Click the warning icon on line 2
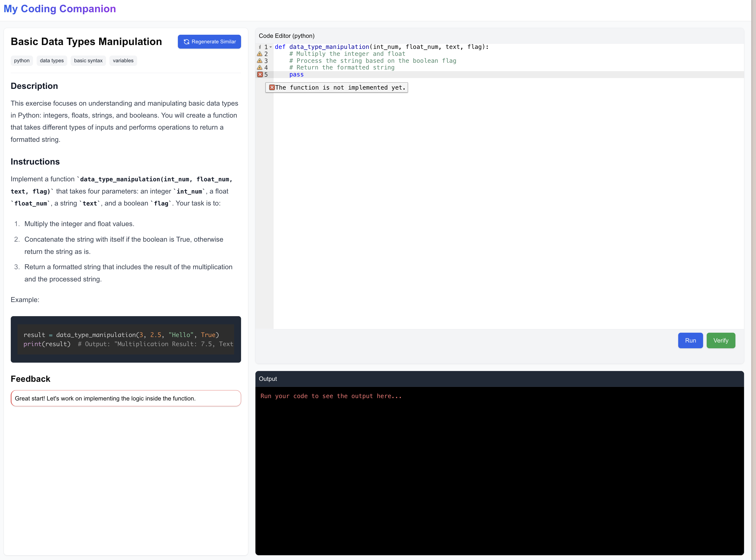The width and height of the screenshot is (756, 560). pos(260,54)
